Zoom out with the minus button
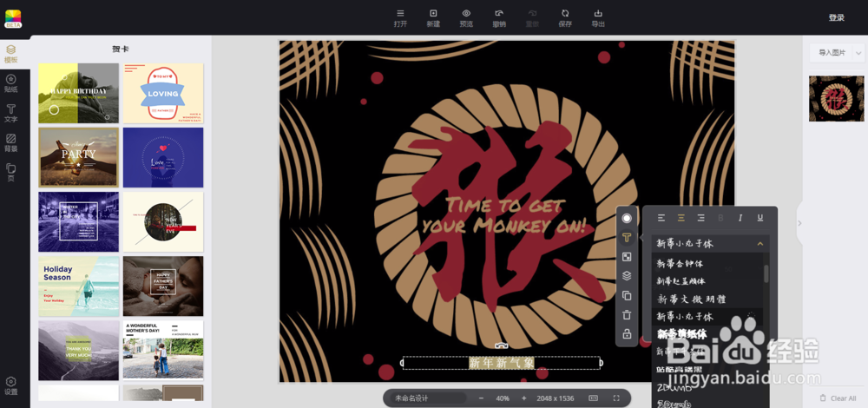Viewport: 868px width, 408px height. [481, 398]
